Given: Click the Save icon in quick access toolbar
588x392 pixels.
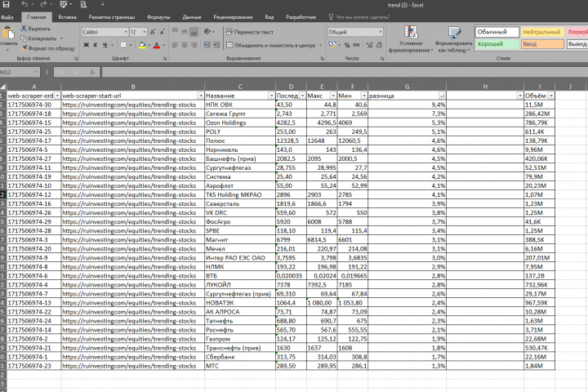Looking at the screenshot, I should 6,5.
